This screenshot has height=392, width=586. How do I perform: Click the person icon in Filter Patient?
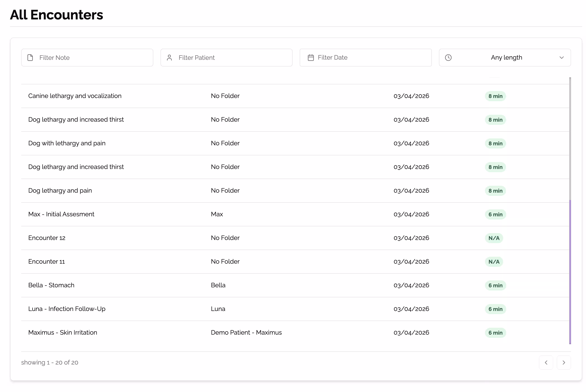(x=169, y=58)
